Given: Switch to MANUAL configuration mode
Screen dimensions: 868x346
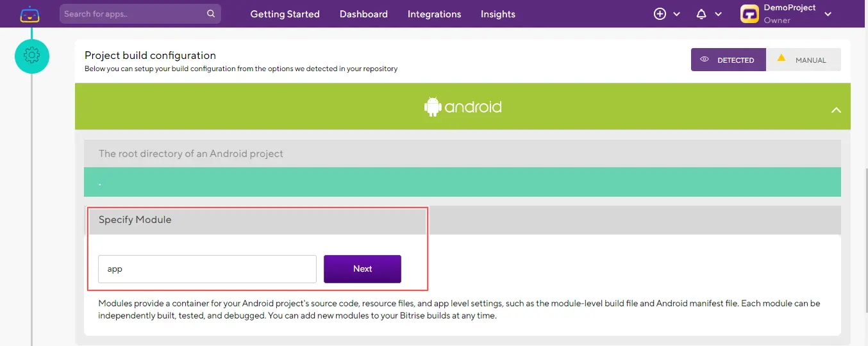Looking at the screenshot, I should [x=803, y=60].
